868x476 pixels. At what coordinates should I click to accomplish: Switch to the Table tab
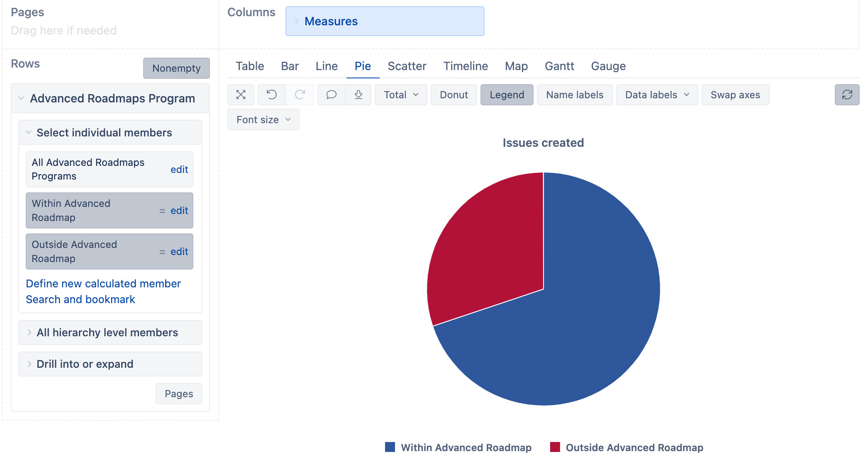point(250,66)
